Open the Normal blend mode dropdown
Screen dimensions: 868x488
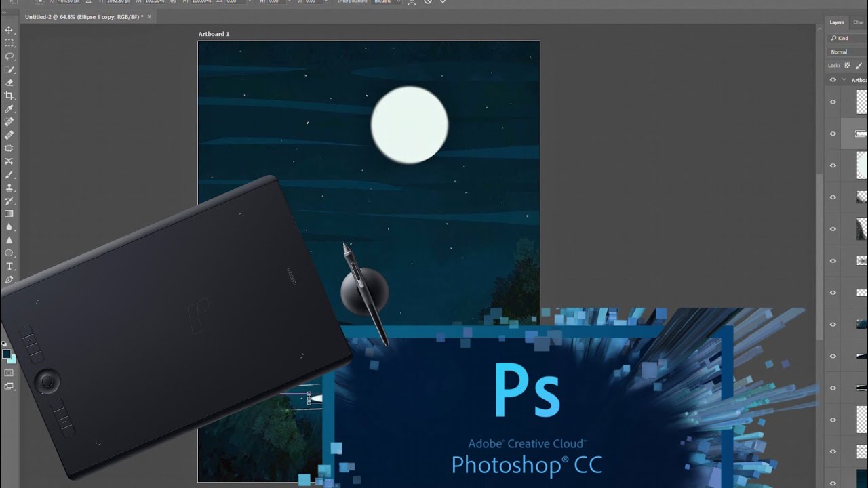click(x=848, y=52)
